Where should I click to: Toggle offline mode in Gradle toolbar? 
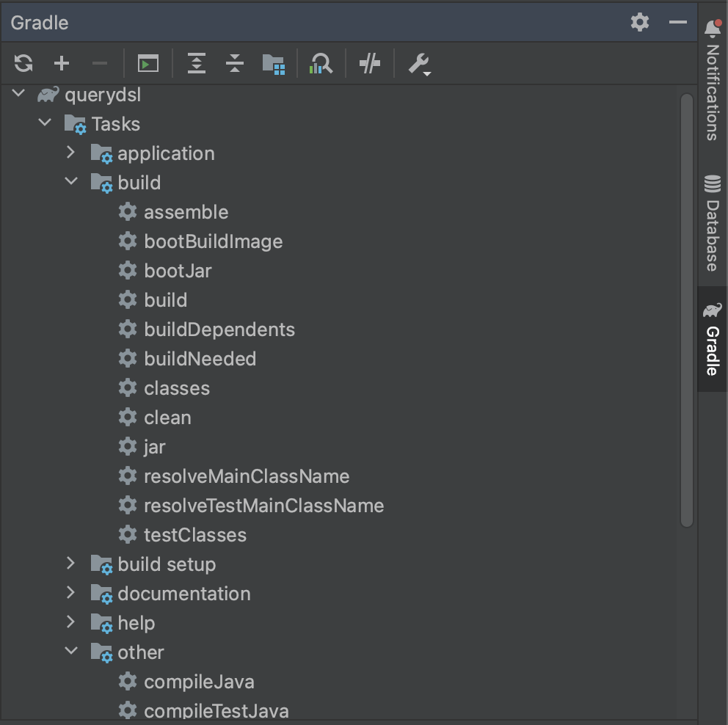point(370,64)
